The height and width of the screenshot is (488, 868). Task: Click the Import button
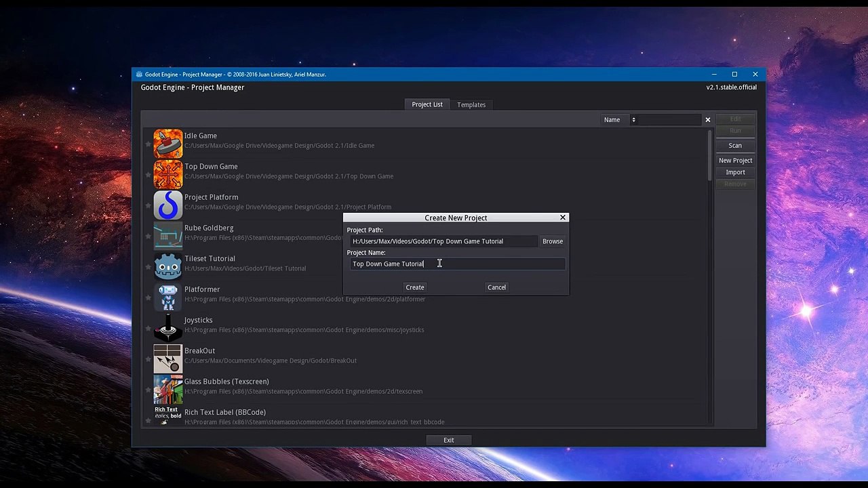[x=735, y=172]
